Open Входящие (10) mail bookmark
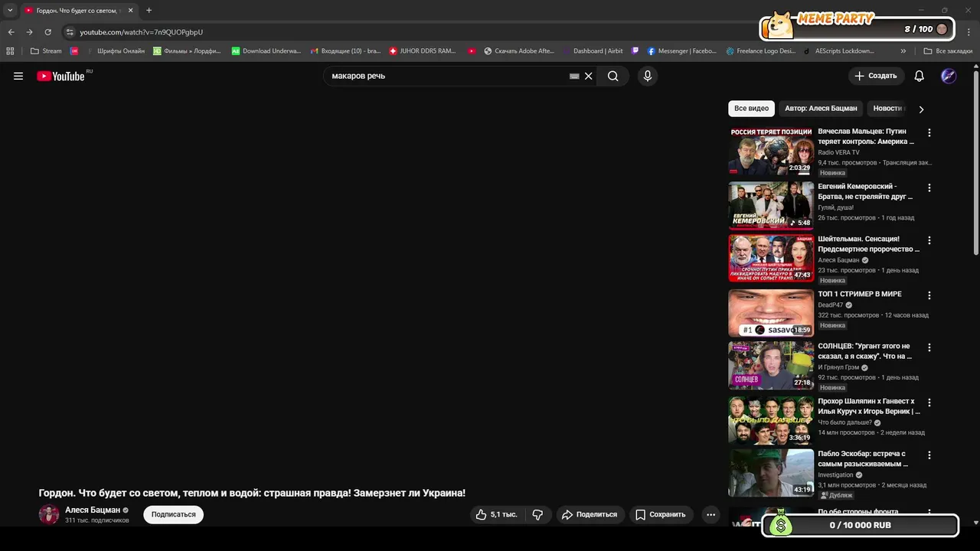Screen dimensions: 980x551 pos(345,51)
